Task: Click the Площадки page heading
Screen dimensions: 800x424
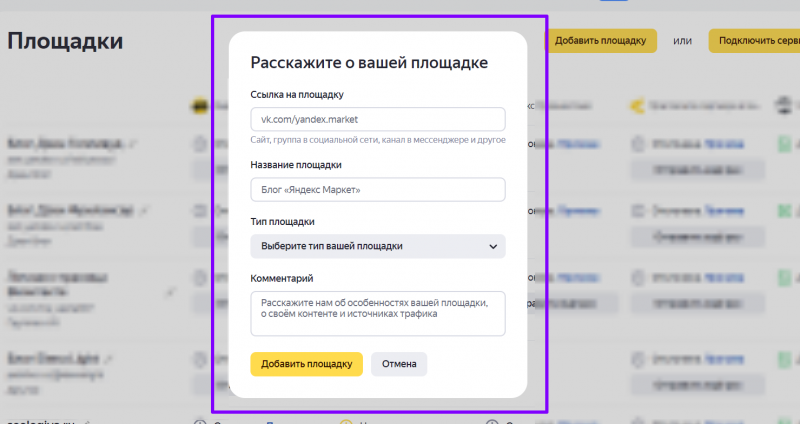Action: pos(65,41)
